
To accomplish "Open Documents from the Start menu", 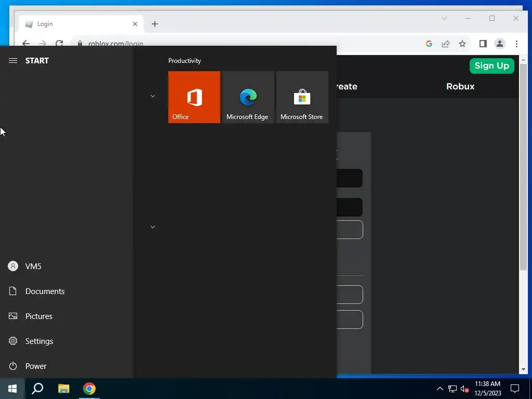I will tap(66, 291).
